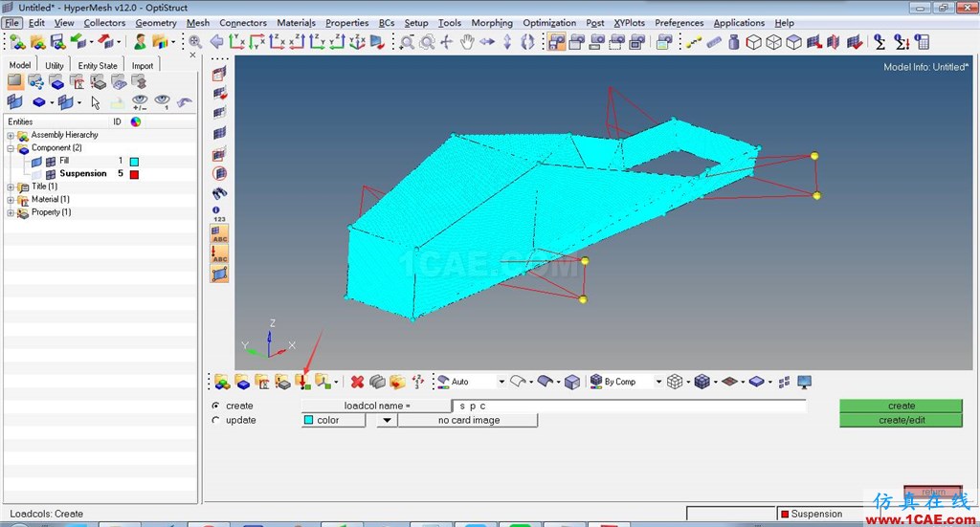Click the Fill component cyan color swatch
The image size is (980, 527).
(134, 161)
